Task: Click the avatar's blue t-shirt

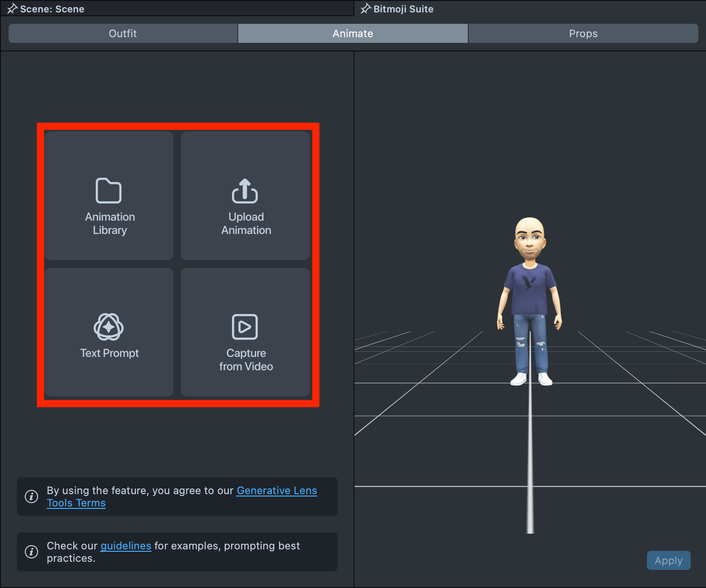Action: pos(529,291)
